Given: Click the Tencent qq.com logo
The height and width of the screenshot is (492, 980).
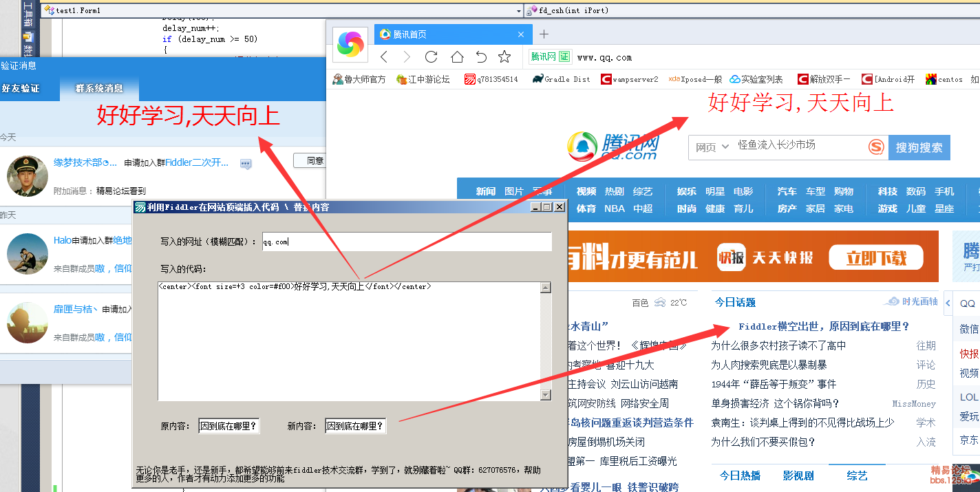Looking at the screenshot, I should pyautogui.click(x=612, y=147).
